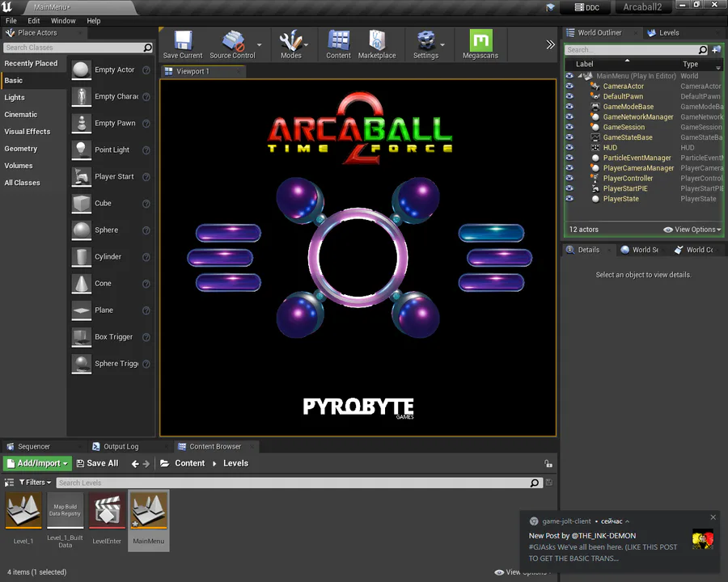The width and height of the screenshot is (728, 582).
Task: Select the Box Trigger icon
Action: (x=81, y=337)
